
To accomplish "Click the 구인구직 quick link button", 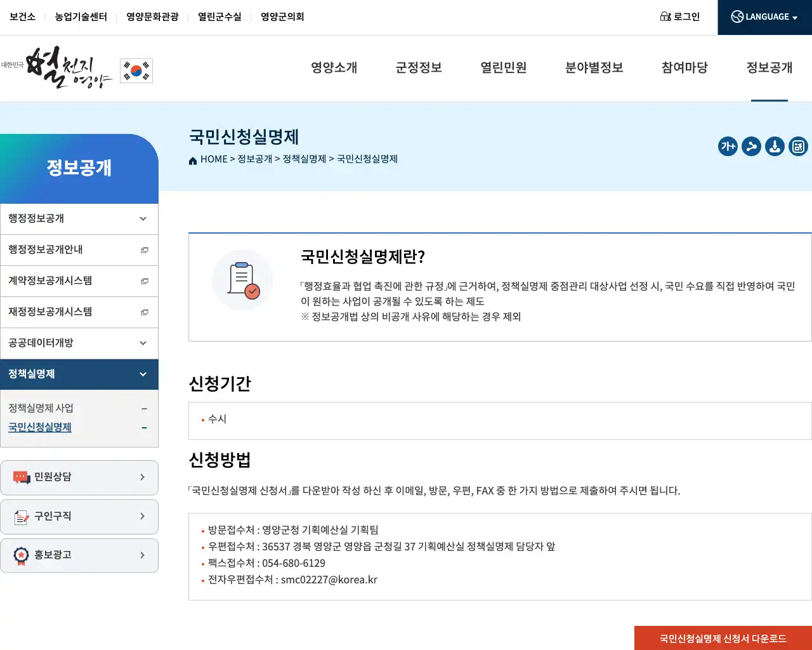I will coord(79,517).
